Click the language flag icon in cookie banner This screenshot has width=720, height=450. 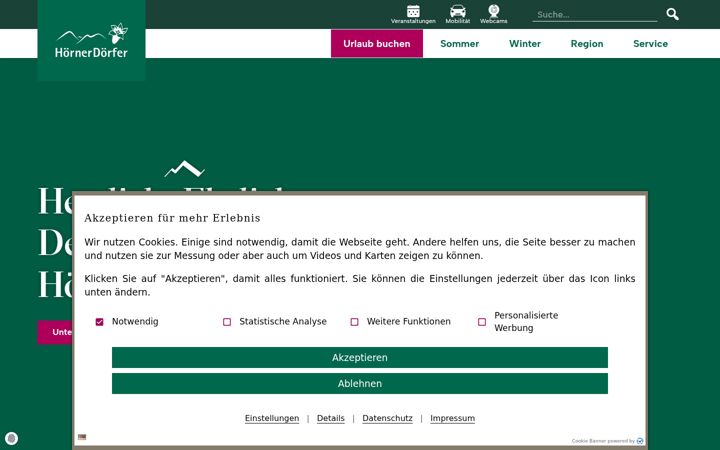pos(82,437)
